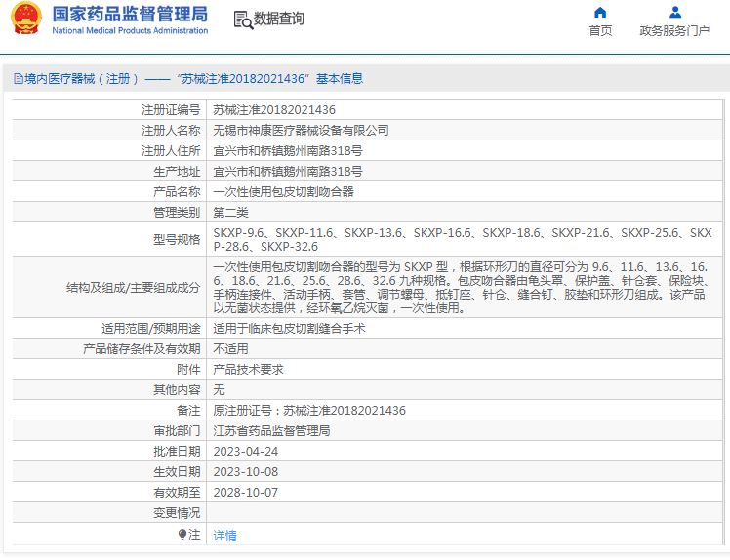Click the 注册人名称 row label
This screenshot has height=560, width=730.
point(171,131)
